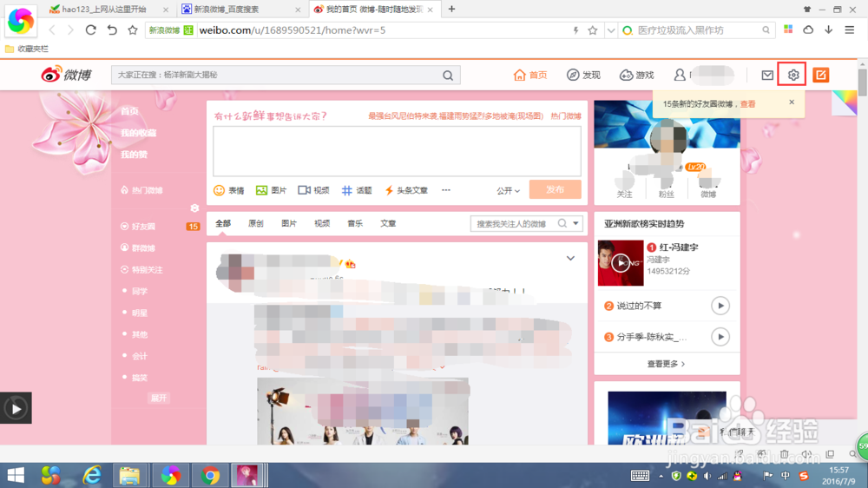Open a new browser tab
This screenshot has width=868, height=488.
click(451, 9)
